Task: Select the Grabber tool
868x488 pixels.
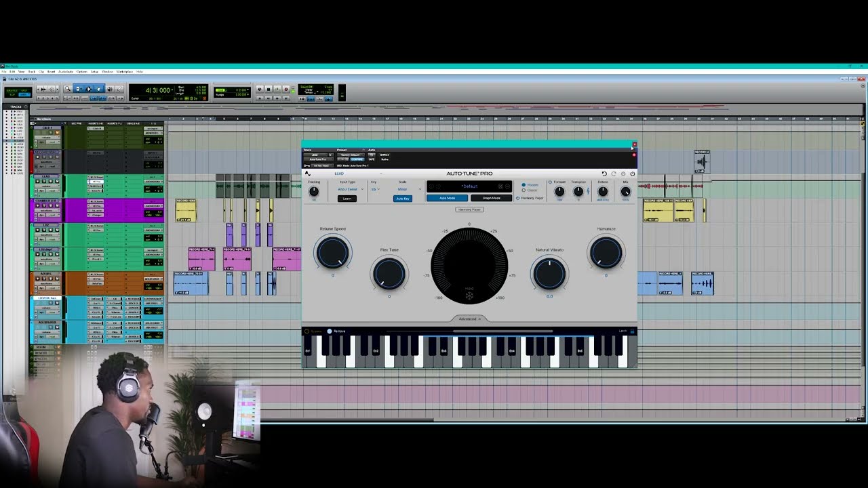Action: (x=98, y=89)
